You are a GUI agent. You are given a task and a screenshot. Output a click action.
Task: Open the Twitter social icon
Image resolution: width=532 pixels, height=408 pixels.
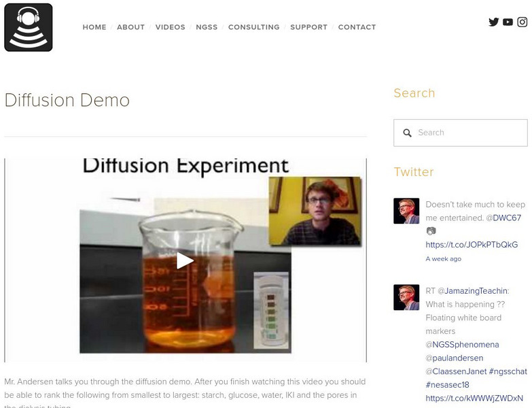(494, 22)
